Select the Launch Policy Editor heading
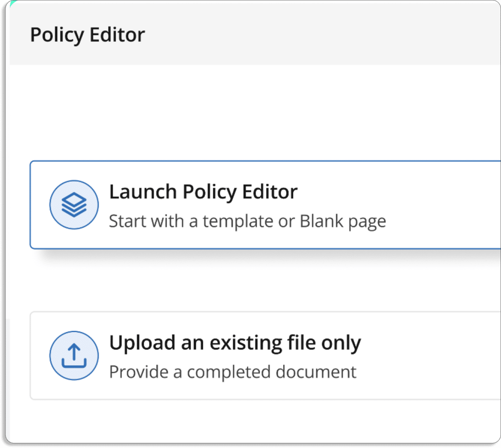501x448 pixels. click(x=203, y=192)
